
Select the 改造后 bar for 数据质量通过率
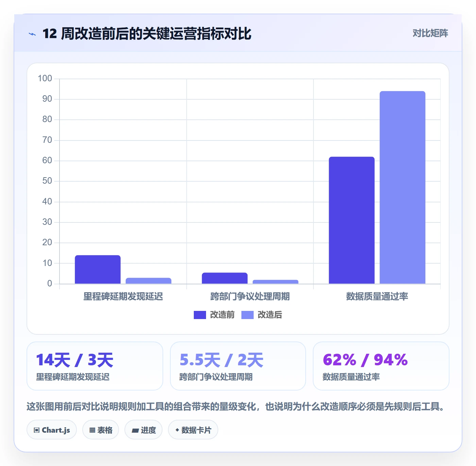coord(403,187)
